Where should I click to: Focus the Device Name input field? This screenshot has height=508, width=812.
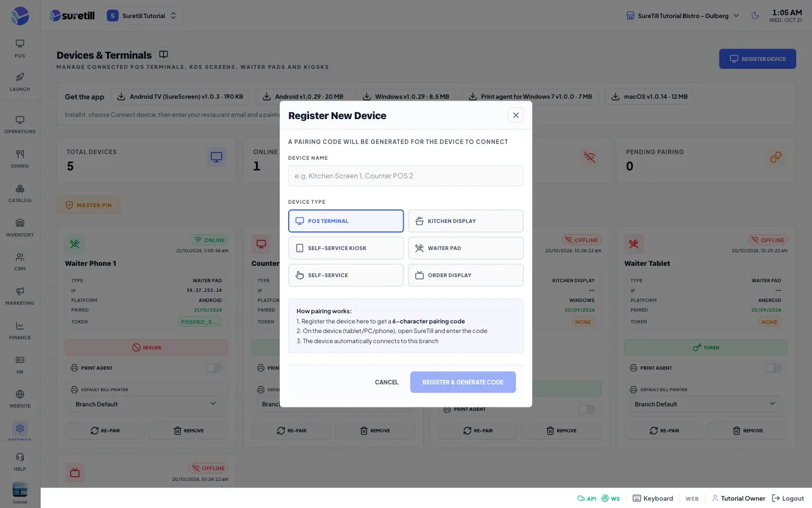point(406,176)
